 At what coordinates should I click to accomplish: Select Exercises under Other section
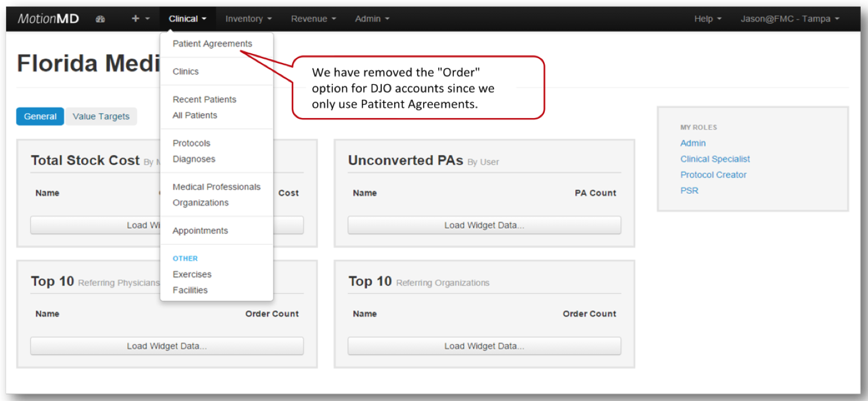point(192,274)
